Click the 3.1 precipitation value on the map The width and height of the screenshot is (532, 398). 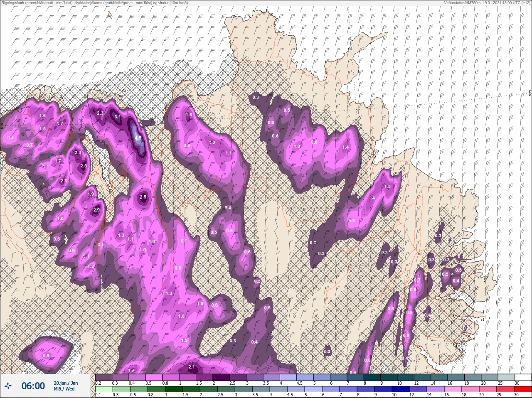118,117
